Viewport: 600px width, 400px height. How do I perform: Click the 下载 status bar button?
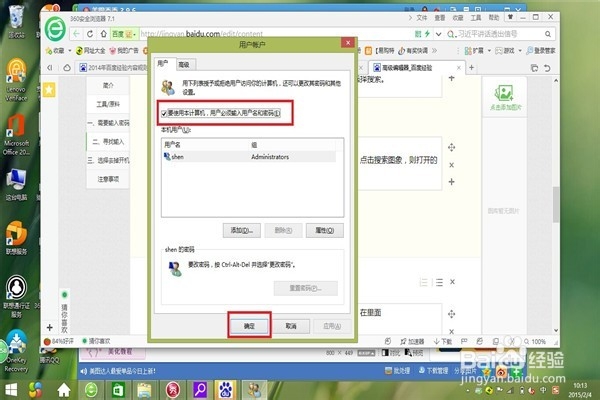point(443,341)
